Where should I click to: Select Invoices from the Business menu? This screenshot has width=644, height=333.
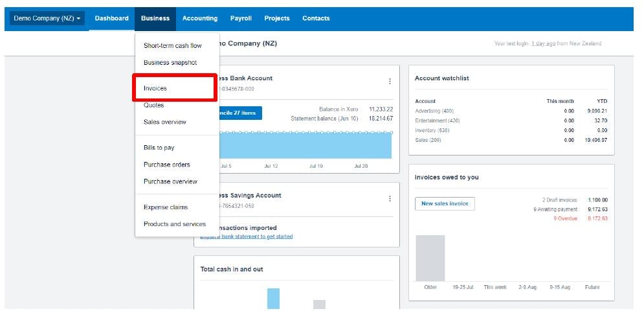click(155, 88)
